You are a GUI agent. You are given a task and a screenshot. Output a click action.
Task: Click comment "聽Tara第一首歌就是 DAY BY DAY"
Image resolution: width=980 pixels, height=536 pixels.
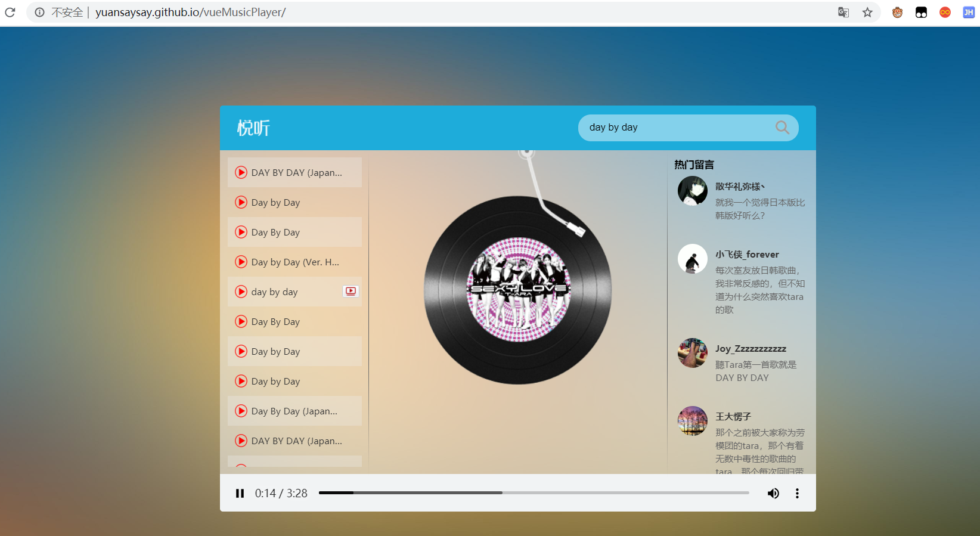click(756, 371)
